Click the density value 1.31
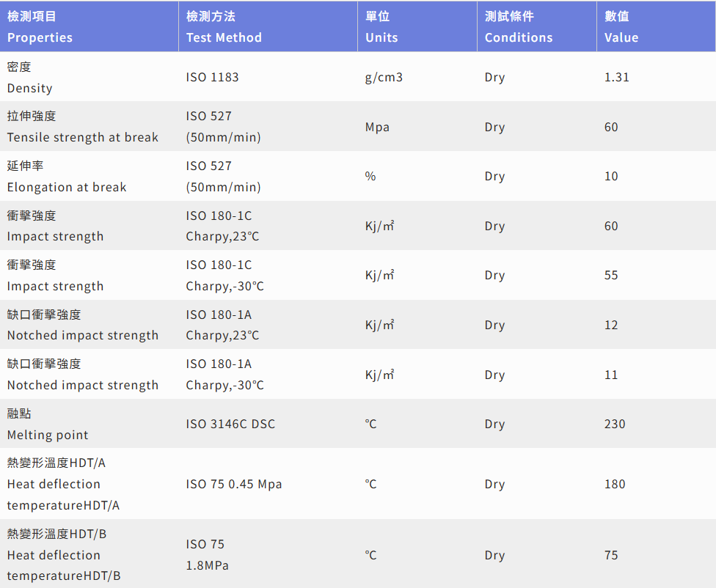The width and height of the screenshot is (716, 588). pyautogui.click(x=616, y=77)
